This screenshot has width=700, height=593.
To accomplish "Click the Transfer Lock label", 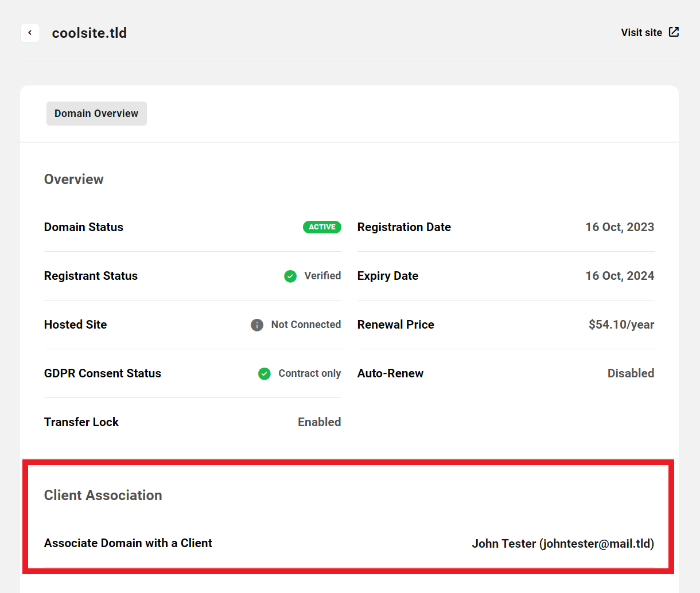I will [x=81, y=422].
